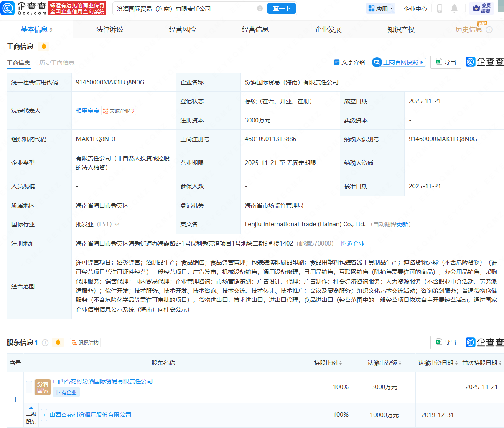The width and height of the screenshot is (504, 428).
Task: Open the 附近企业 link
Action: point(353,243)
